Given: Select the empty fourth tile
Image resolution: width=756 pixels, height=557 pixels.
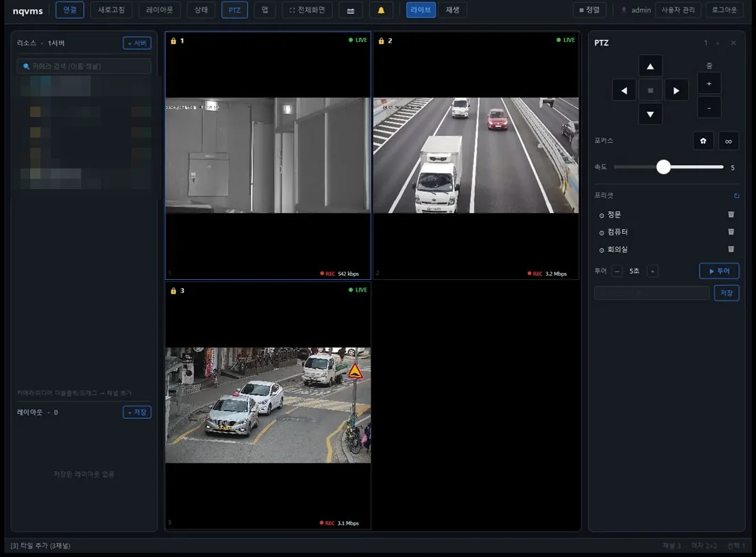Looking at the screenshot, I should point(476,406).
